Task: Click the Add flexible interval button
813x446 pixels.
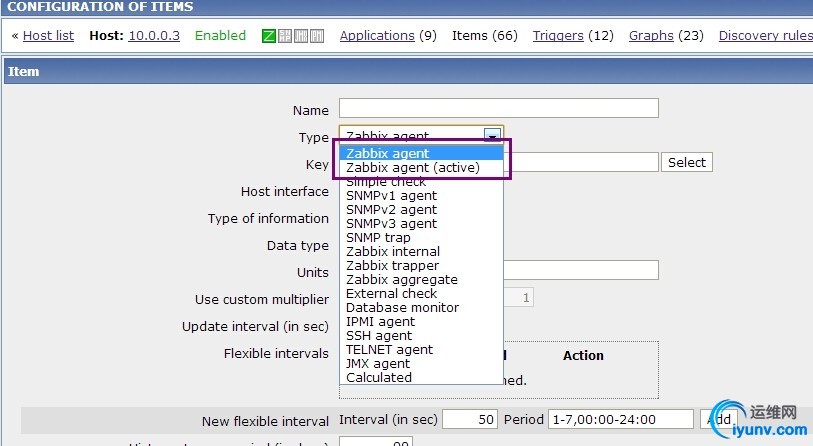Action: (x=719, y=419)
